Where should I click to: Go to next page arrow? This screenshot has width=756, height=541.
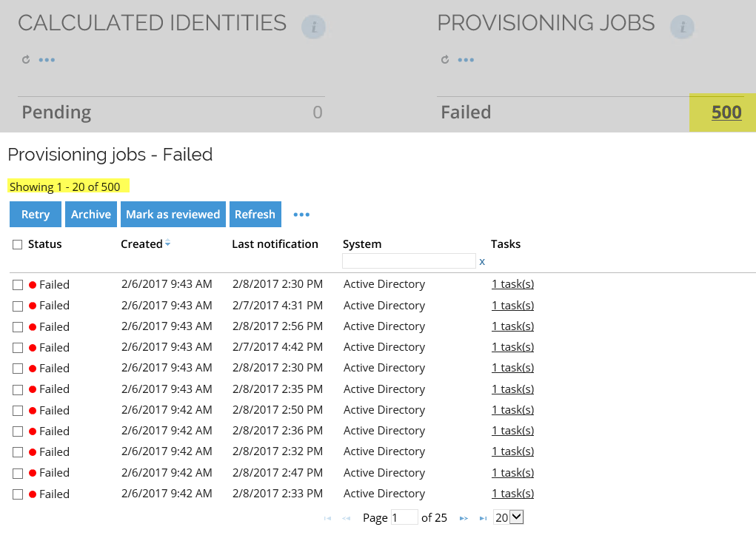[x=464, y=518]
